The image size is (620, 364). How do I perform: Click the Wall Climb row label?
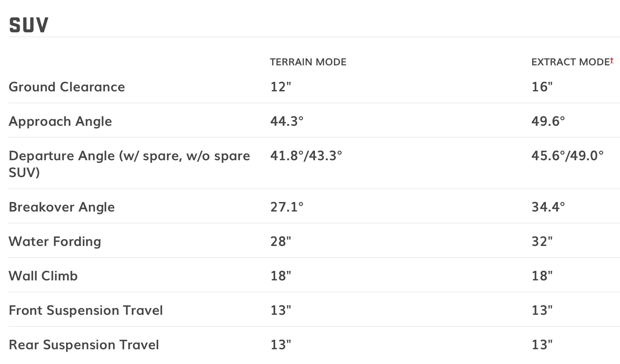click(x=43, y=276)
